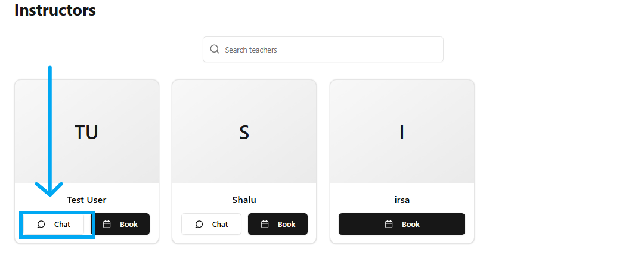Click the Instructors page heading
This screenshot has width=644, height=267.
point(55,10)
